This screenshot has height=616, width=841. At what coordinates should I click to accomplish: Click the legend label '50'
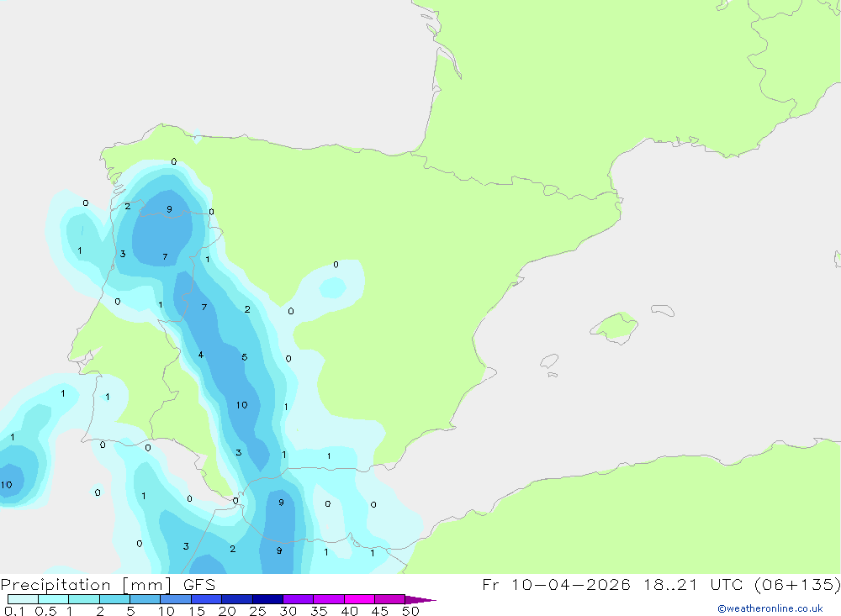tap(410, 611)
